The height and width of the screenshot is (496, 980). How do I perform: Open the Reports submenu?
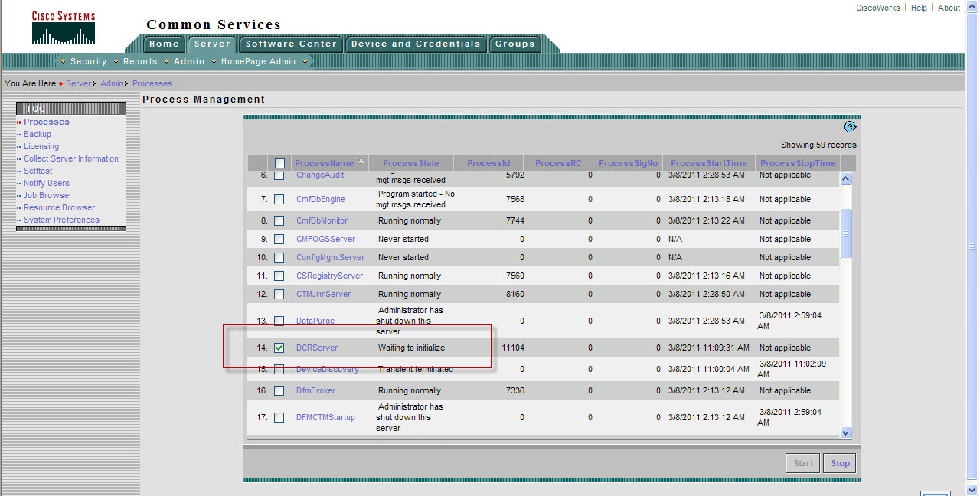coord(140,62)
